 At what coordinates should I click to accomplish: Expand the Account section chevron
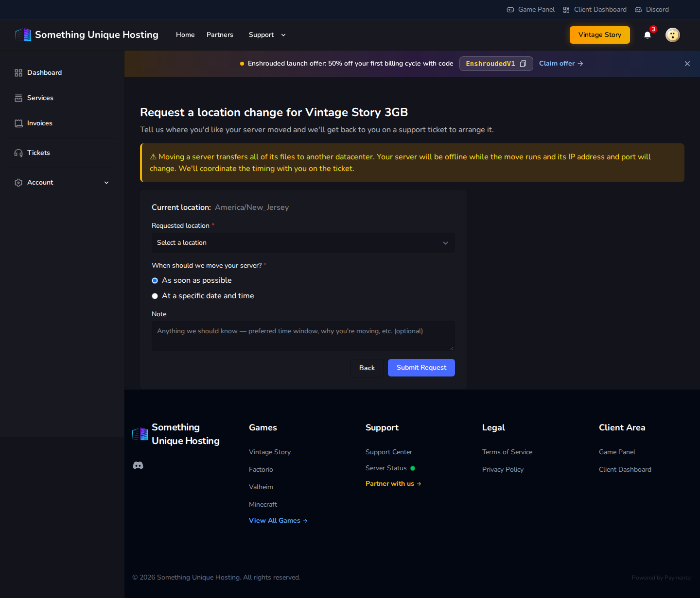106,183
